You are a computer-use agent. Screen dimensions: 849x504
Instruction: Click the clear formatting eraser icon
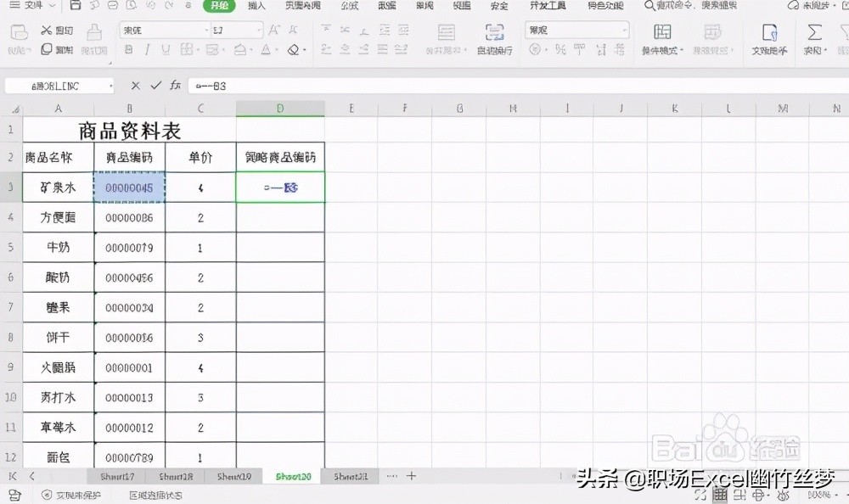coord(293,50)
